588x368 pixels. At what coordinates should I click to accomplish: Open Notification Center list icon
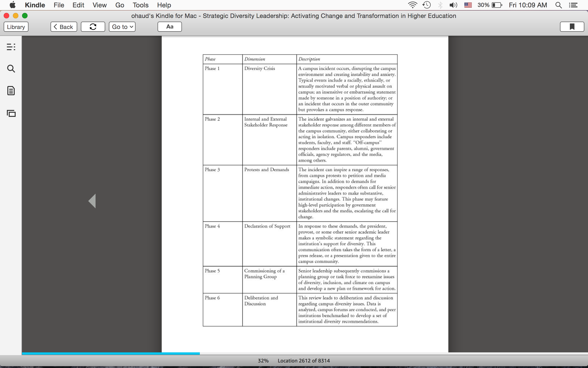573,5
